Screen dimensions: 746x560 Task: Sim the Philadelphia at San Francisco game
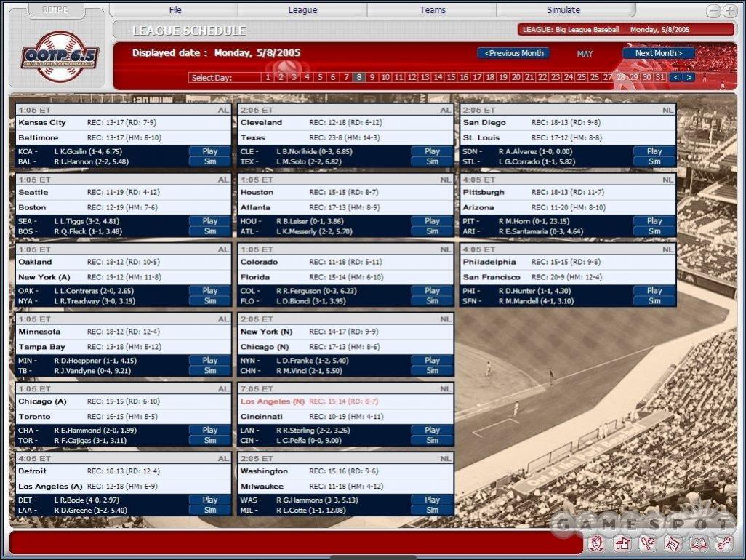point(654,301)
